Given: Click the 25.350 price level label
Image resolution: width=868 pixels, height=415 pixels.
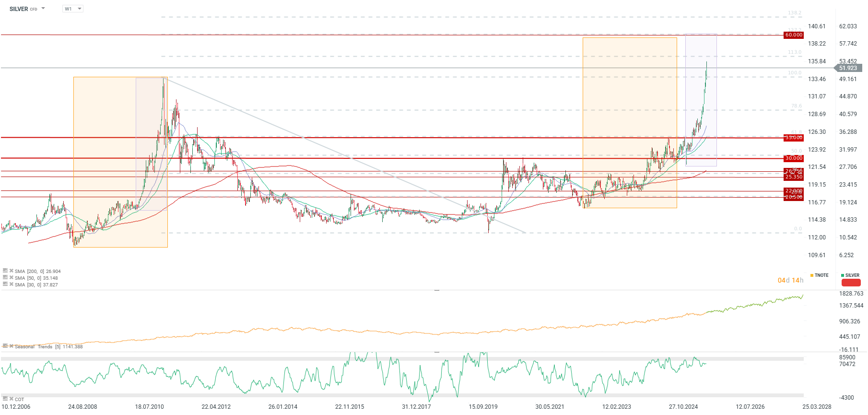Looking at the screenshot, I should pyautogui.click(x=794, y=177).
